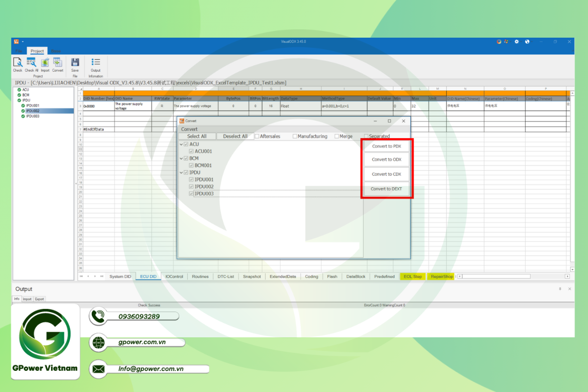Select the Project ribbon tab

click(x=37, y=51)
